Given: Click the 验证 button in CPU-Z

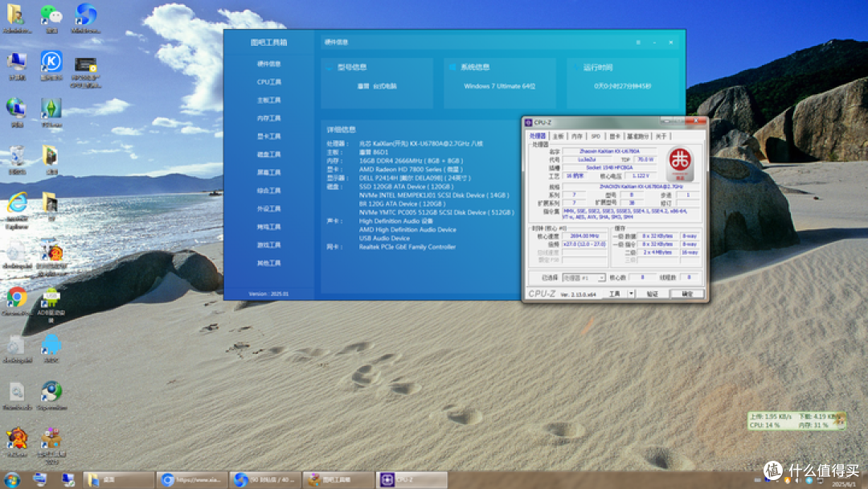Looking at the screenshot, I should (x=653, y=294).
